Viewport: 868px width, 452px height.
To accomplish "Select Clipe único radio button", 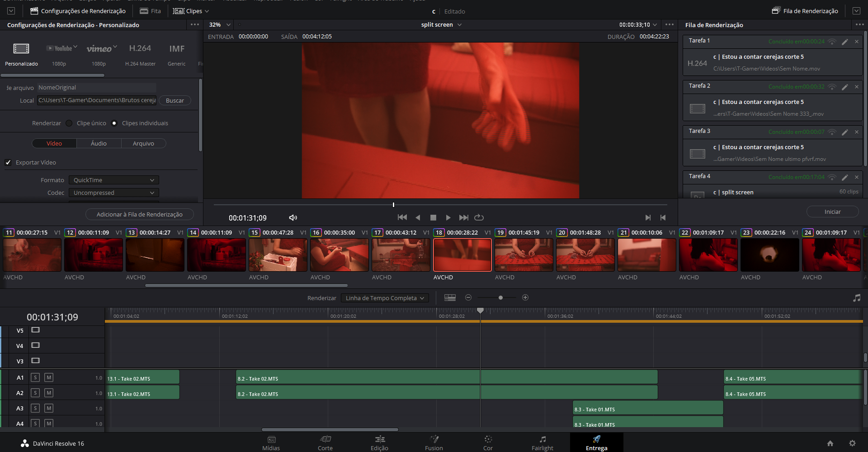I will (69, 123).
